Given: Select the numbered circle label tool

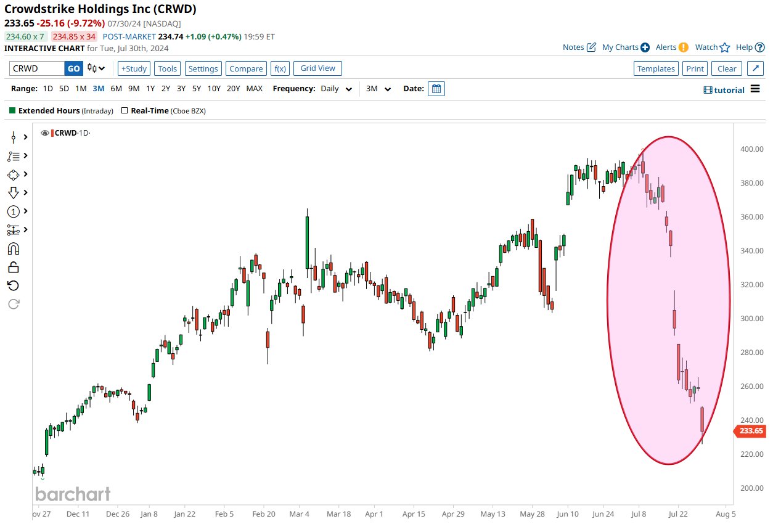Looking at the screenshot, I should click(14, 211).
